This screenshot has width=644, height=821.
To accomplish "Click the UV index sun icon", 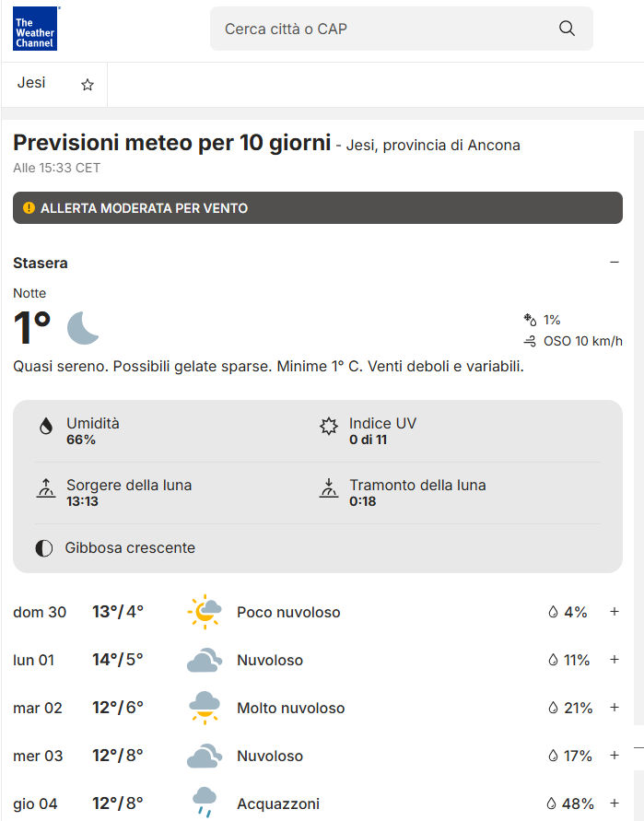I will point(329,427).
